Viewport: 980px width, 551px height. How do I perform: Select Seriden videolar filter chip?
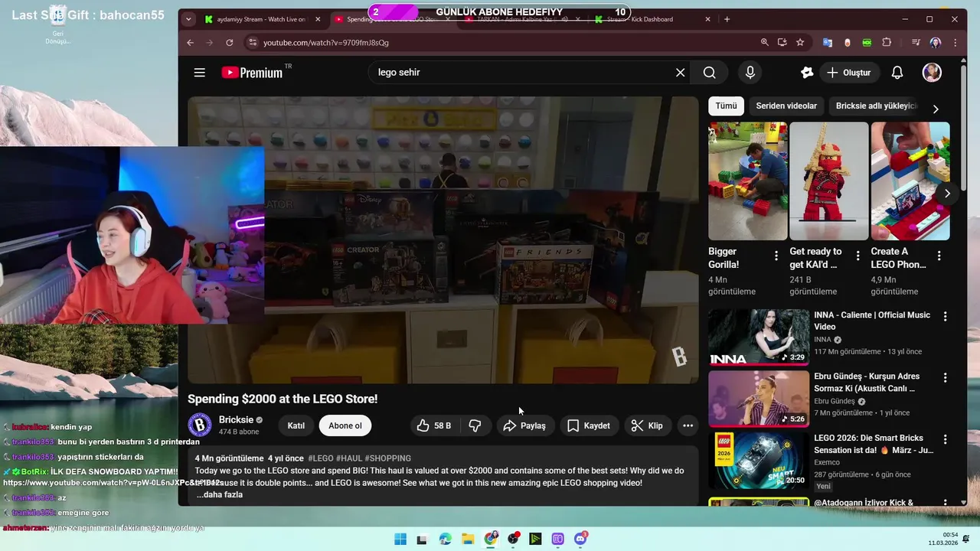786,106
